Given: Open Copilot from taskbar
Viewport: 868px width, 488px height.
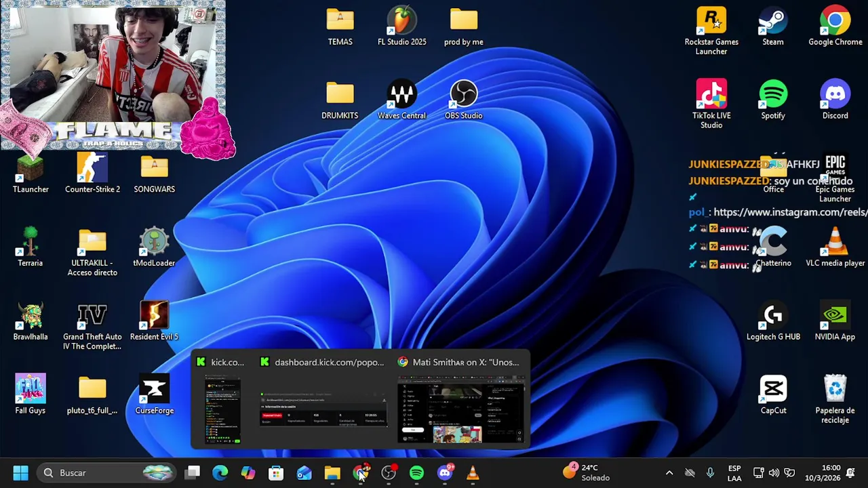Looking at the screenshot, I should coord(248,472).
